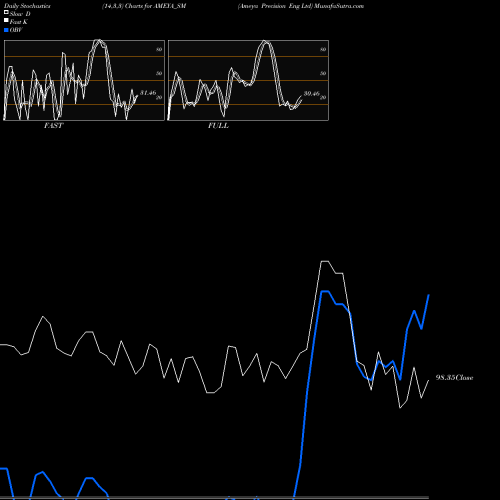Click the Fast K legend color box

(x=6, y=21)
